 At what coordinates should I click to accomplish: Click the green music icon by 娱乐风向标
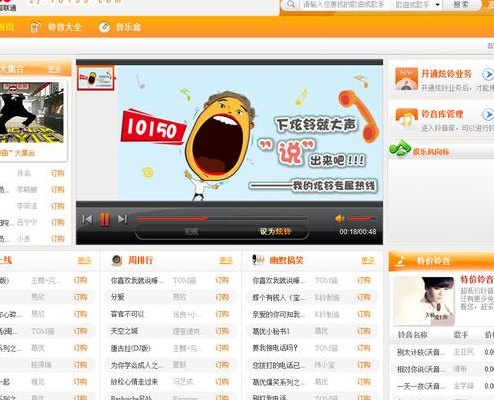pos(400,148)
